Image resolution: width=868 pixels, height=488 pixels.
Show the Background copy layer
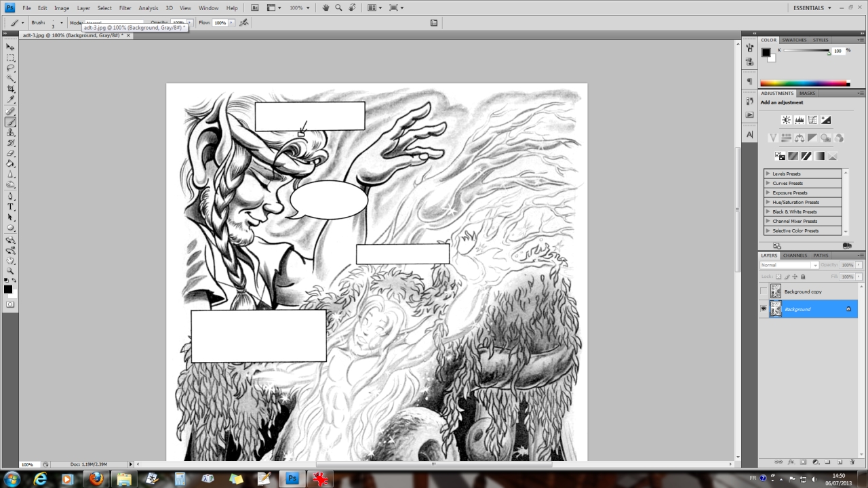(x=764, y=291)
